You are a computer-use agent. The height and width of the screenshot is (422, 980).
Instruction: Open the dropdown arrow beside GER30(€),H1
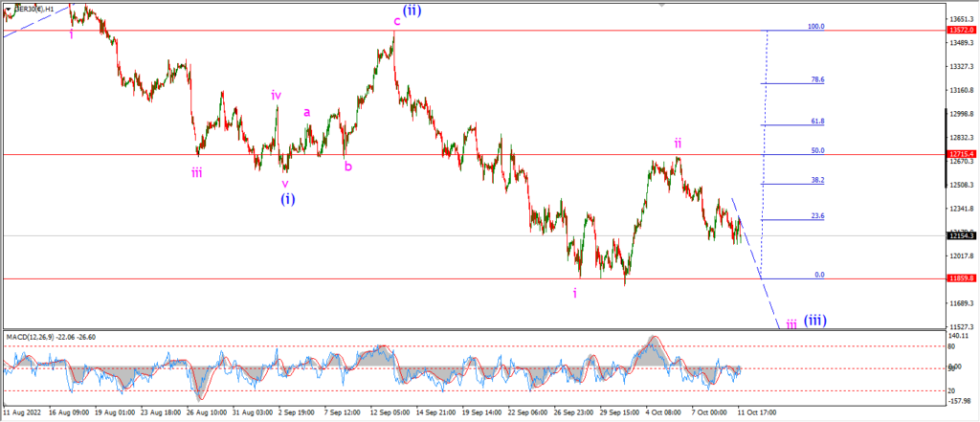[8, 10]
